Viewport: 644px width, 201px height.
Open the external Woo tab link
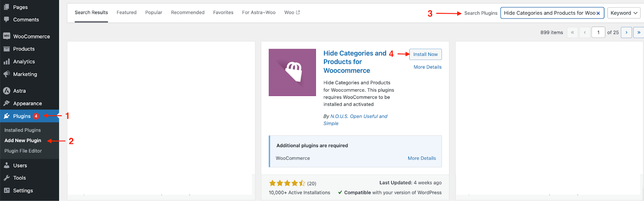(292, 12)
